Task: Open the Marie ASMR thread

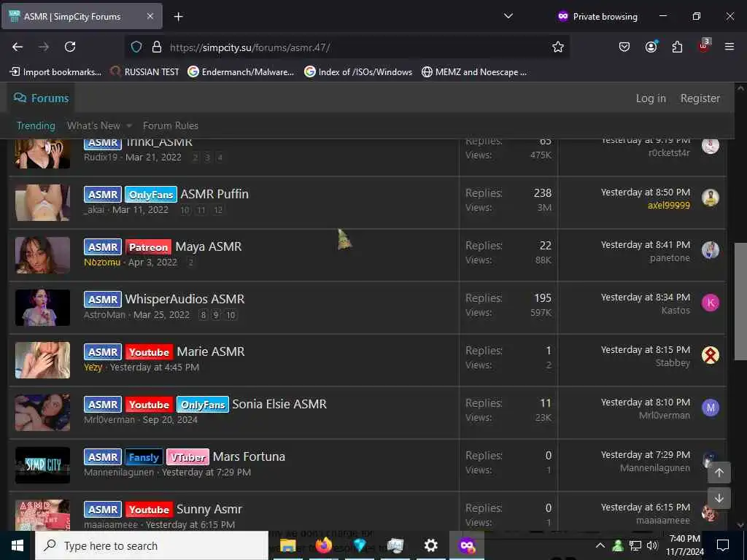Action: (211, 351)
